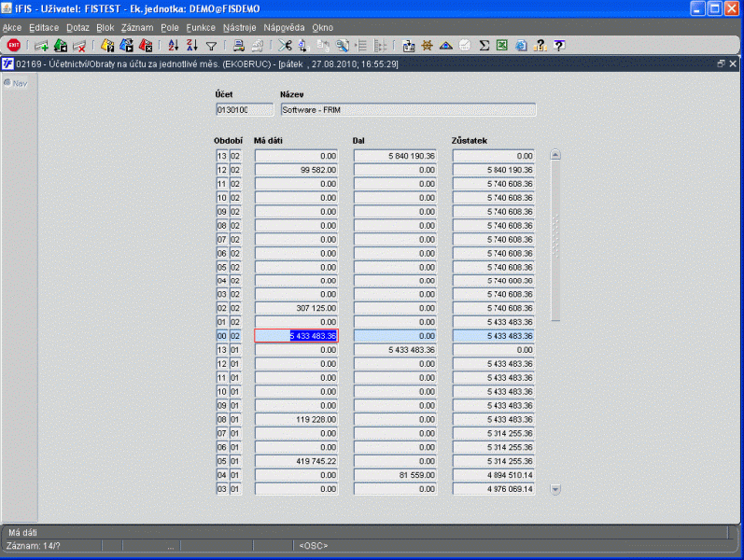Click the red Exit stop-sign icon

(14, 46)
